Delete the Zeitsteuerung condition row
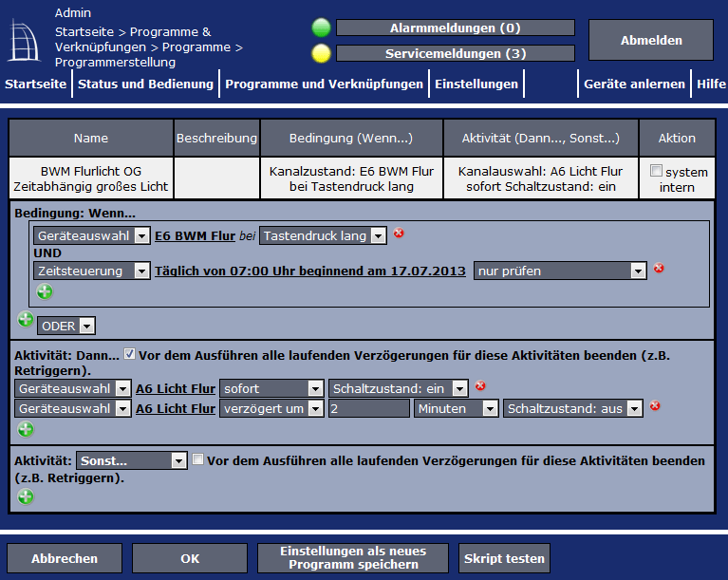Viewport: 728px width, 580px height. click(x=659, y=268)
